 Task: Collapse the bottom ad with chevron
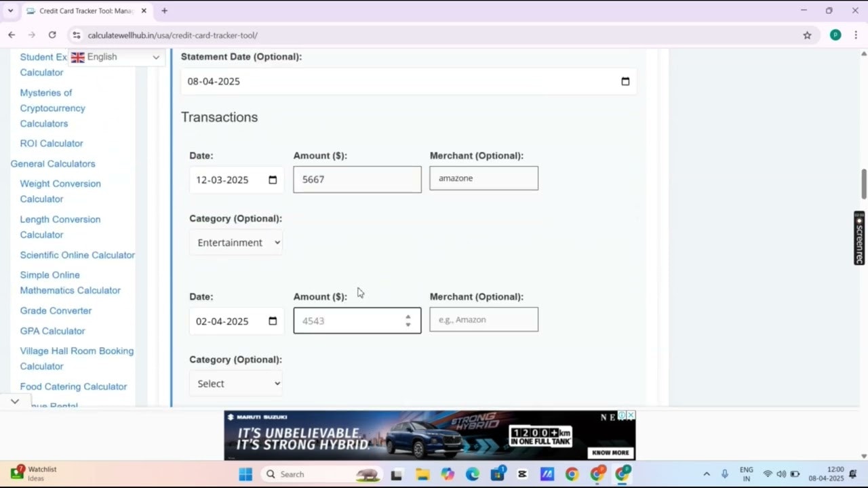point(15,401)
